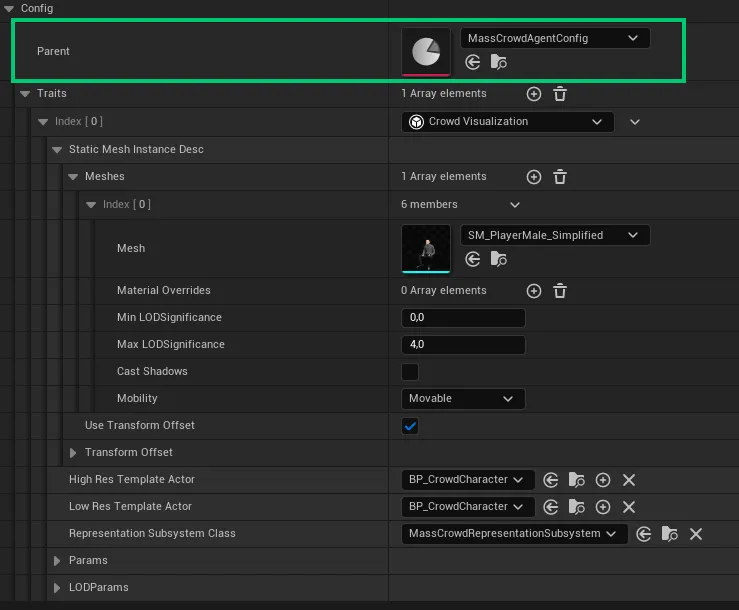Select the Mobility property label
This screenshot has width=739, height=610.
[137, 398]
